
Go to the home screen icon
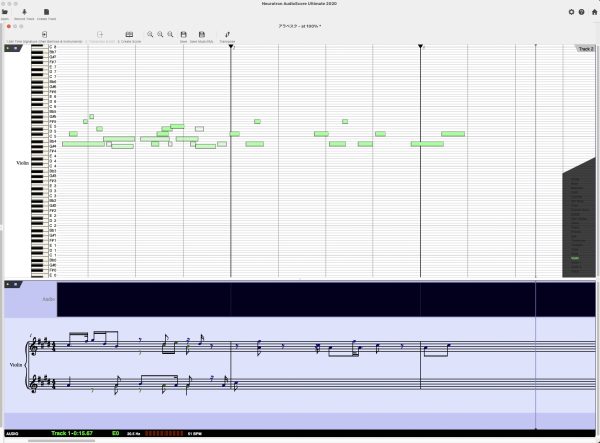(x=593, y=12)
